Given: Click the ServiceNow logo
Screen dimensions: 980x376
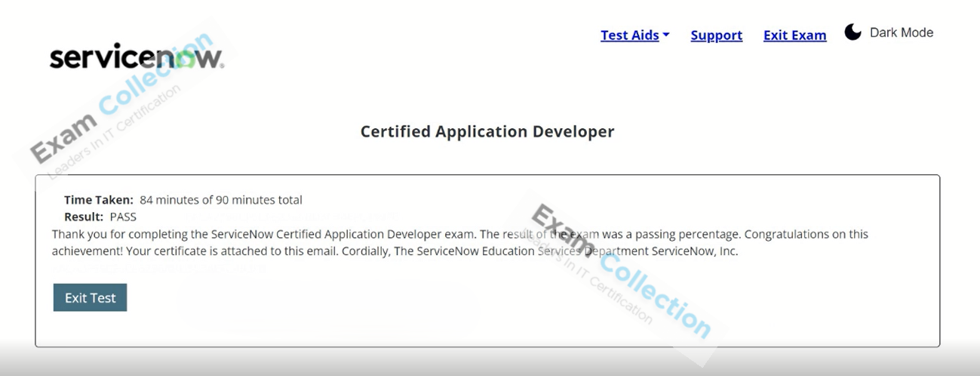Looking at the screenshot, I should click(137, 57).
